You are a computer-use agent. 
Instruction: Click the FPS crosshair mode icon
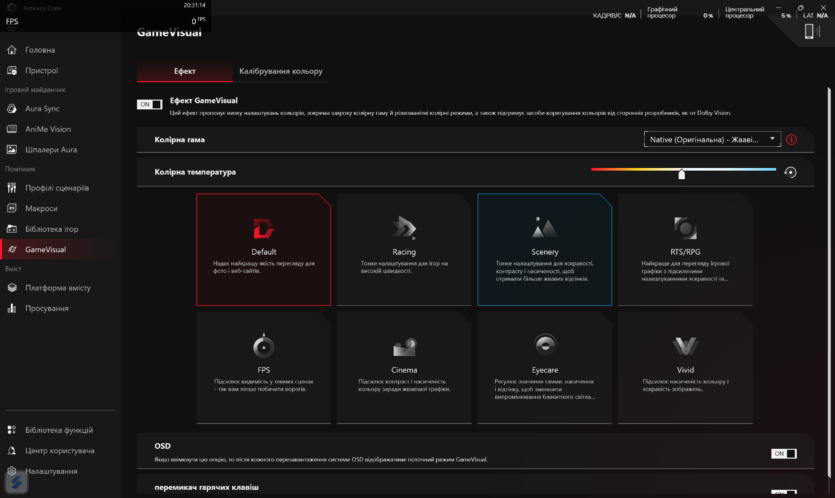click(x=263, y=345)
